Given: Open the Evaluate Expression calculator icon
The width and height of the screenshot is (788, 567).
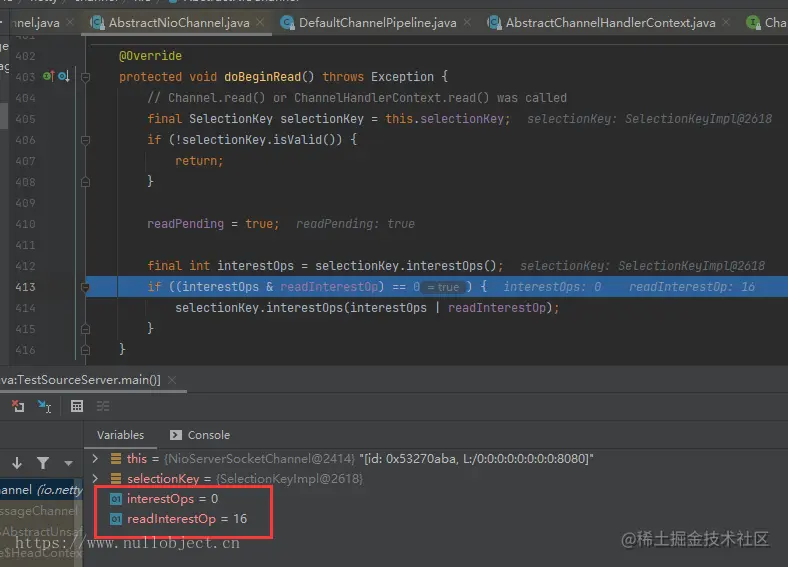Looking at the screenshot, I should (77, 406).
